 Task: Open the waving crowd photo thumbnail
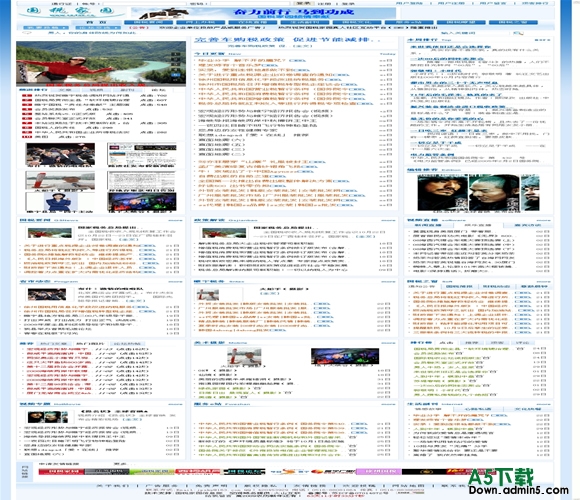(60, 155)
